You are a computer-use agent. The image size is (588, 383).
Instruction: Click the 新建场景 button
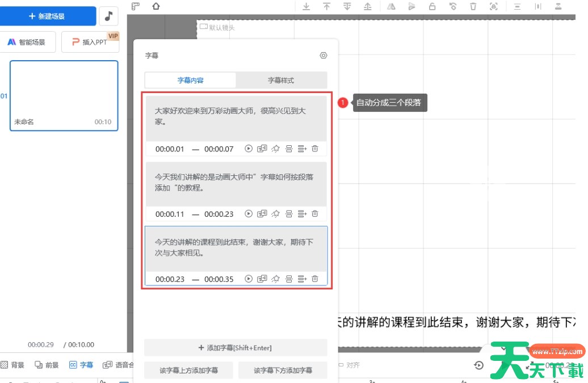click(x=48, y=16)
